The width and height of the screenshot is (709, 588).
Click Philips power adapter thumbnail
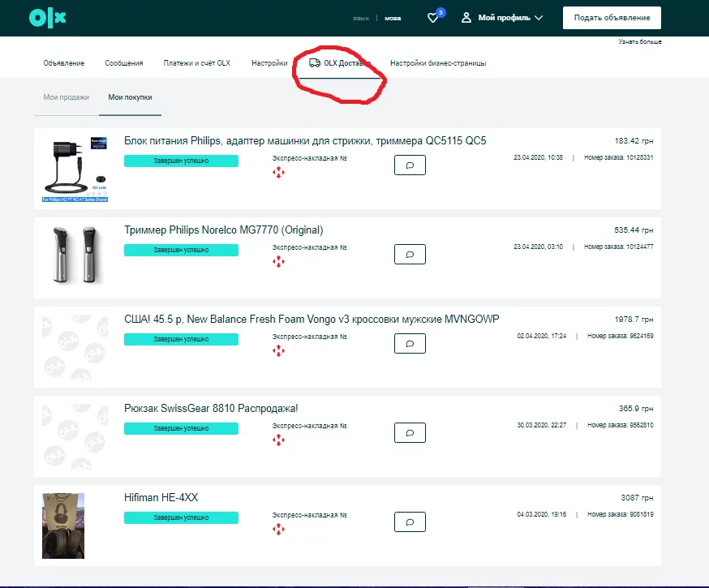(x=75, y=169)
